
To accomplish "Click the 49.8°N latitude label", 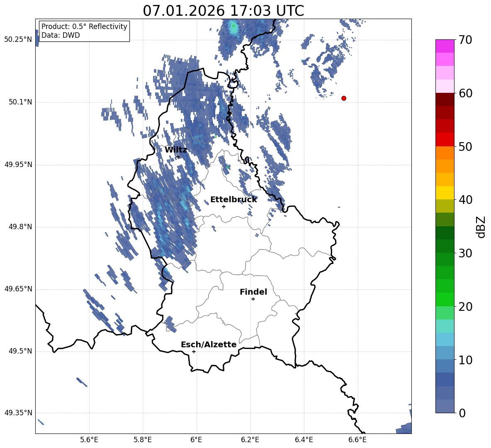I will click(20, 227).
